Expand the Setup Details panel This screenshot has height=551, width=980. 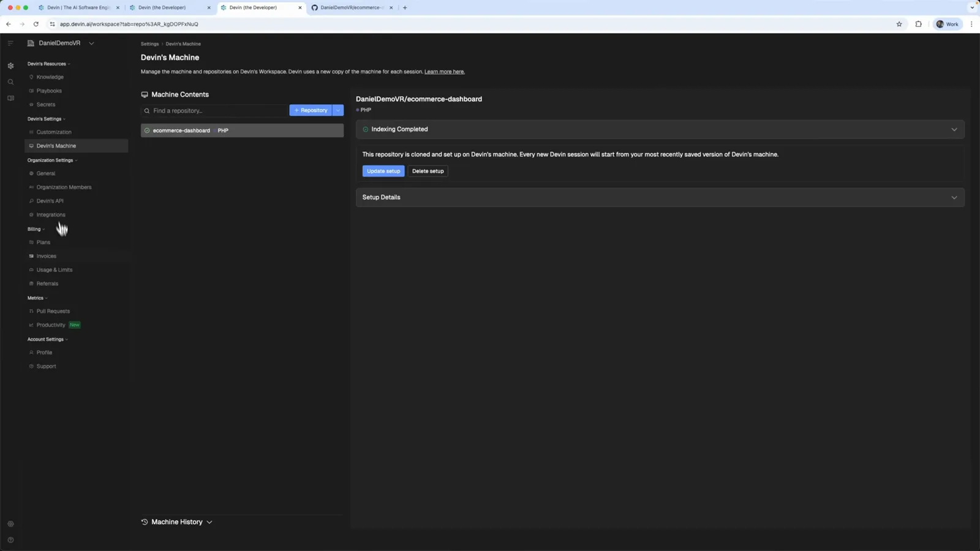(x=660, y=197)
